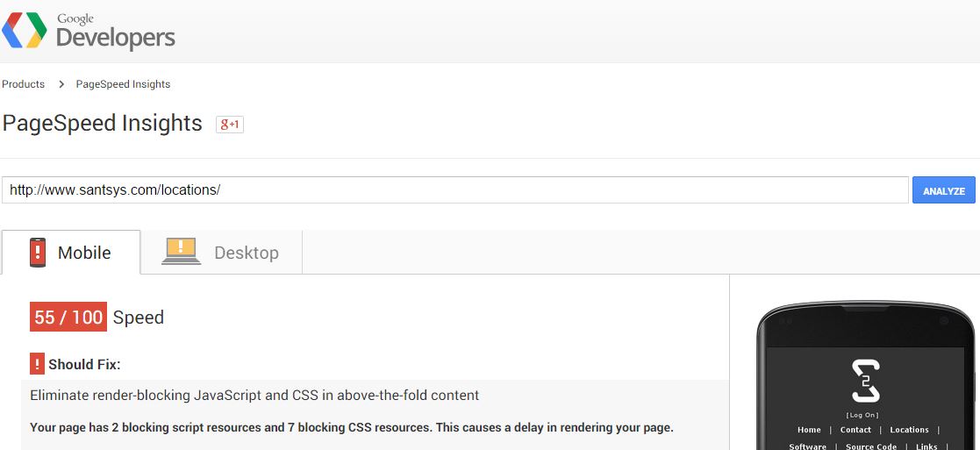Click Log On in the phone preview
The height and width of the screenshot is (450, 980).
(x=862, y=415)
